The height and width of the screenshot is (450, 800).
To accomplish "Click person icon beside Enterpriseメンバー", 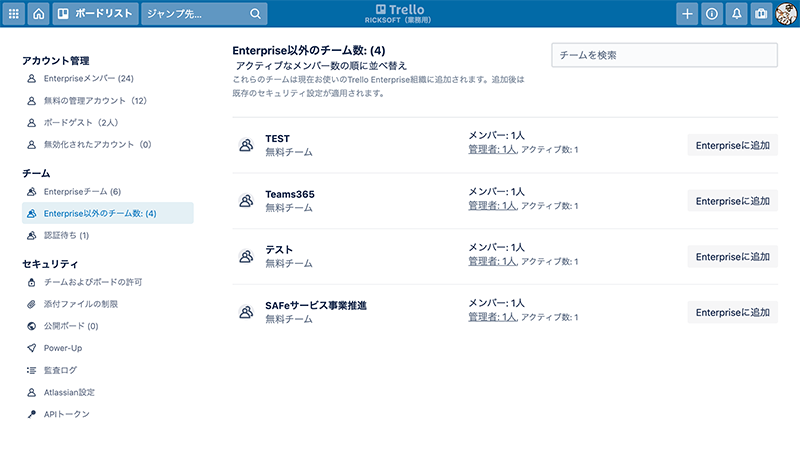I will coord(32,79).
